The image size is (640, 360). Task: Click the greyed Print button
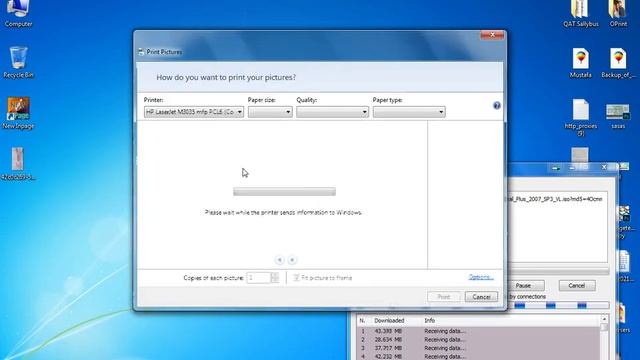click(444, 297)
